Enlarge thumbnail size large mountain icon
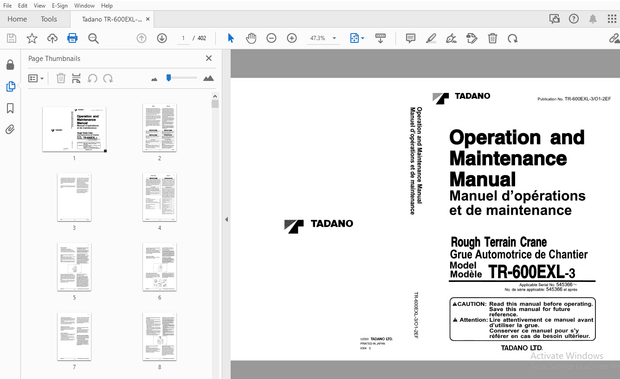The width and height of the screenshot is (620, 379). click(x=208, y=78)
